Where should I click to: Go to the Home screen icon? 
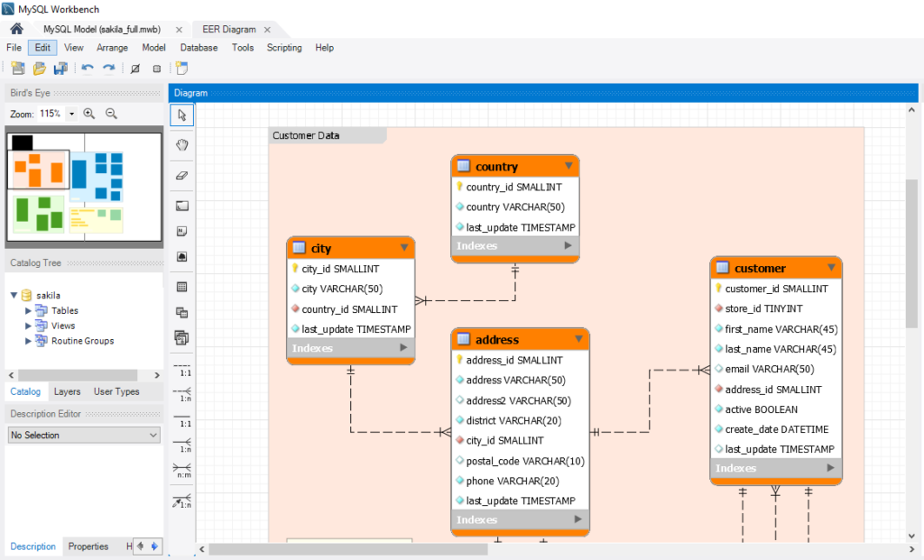point(16,30)
